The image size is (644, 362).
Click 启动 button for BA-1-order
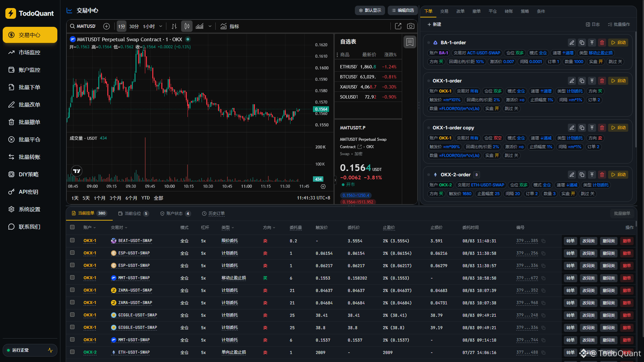619,43
